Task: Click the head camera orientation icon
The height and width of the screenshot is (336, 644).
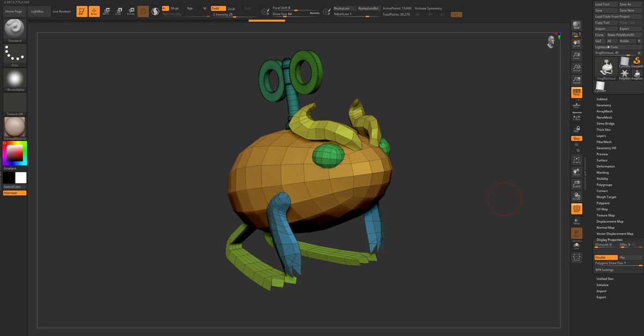Action: coord(551,42)
